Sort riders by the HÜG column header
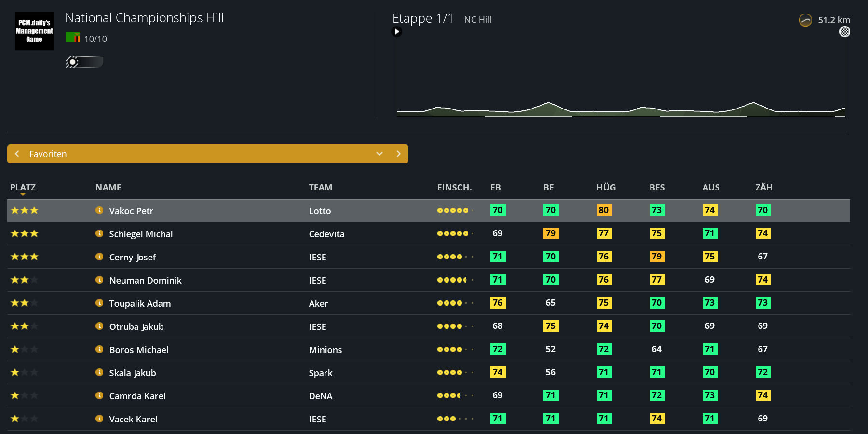 [606, 187]
